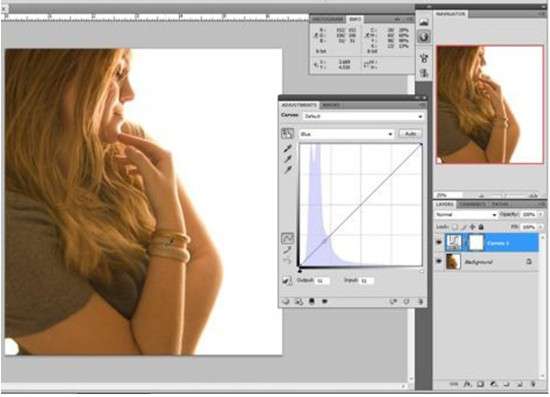The height and width of the screenshot is (397, 550).
Task: Open the Curves preset dropdown showing Default
Action: point(363,116)
